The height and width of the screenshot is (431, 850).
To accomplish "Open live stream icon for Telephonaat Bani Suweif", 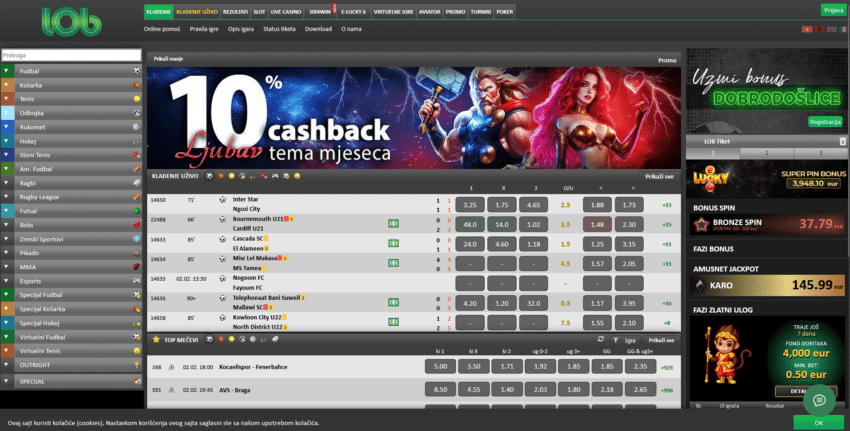I will [393, 300].
